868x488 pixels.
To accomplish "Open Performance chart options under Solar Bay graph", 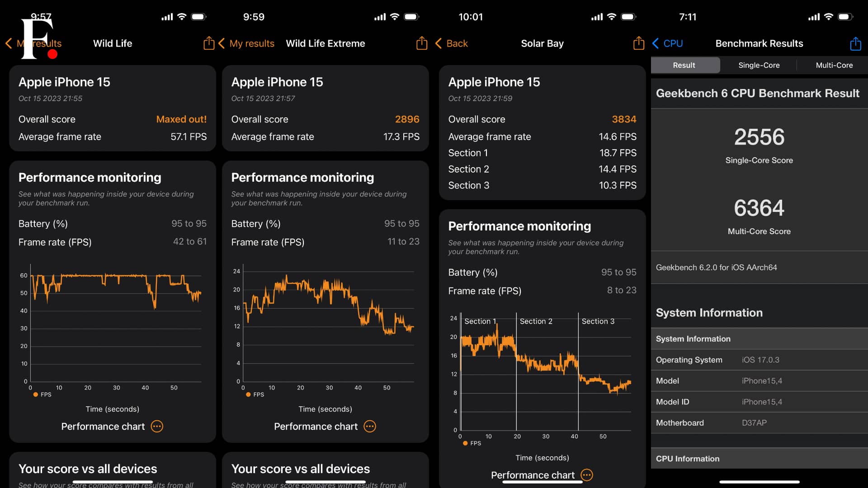I will point(586,475).
